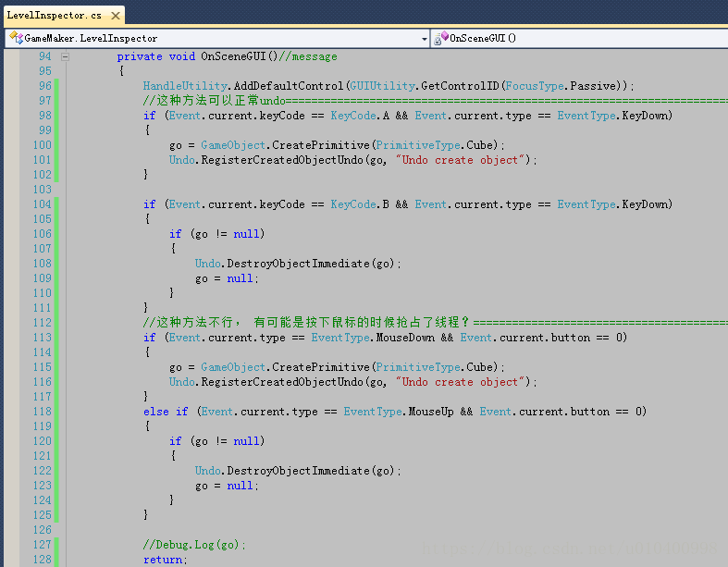Open the OnSceneGUI() member dropdown
The image size is (728, 567).
(579, 39)
